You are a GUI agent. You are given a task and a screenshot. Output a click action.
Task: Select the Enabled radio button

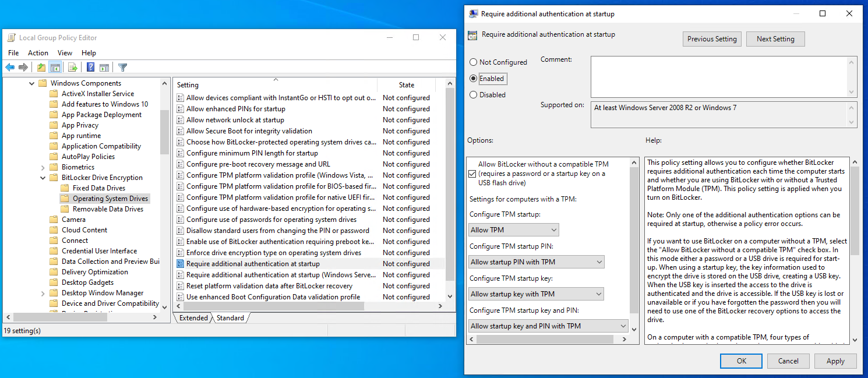(x=473, y=79)
